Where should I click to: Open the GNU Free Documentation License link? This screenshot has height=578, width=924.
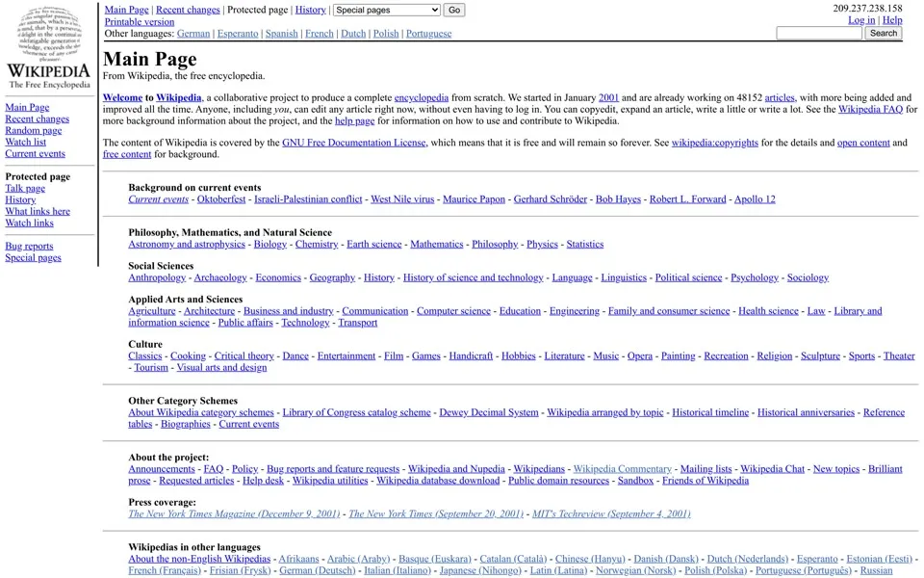click(353, 143)
